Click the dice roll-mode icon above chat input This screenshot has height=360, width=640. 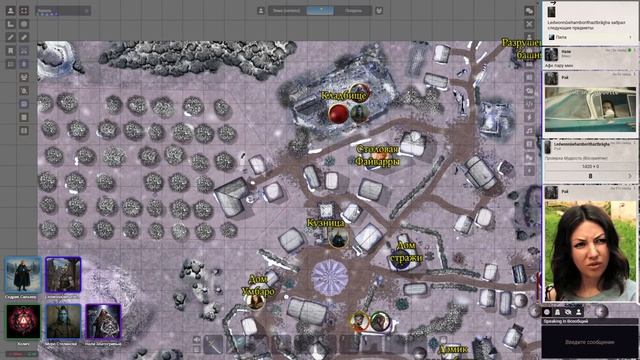coord(547,312)
